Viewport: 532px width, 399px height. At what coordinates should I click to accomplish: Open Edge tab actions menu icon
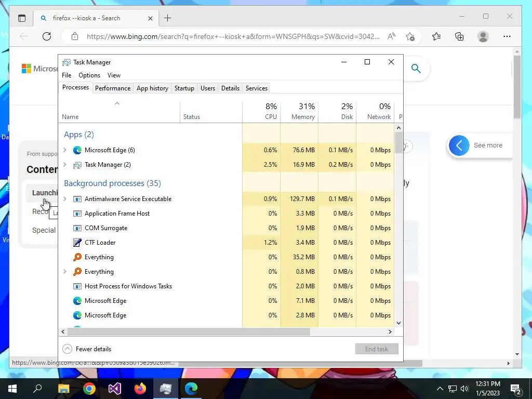(22, 18)
